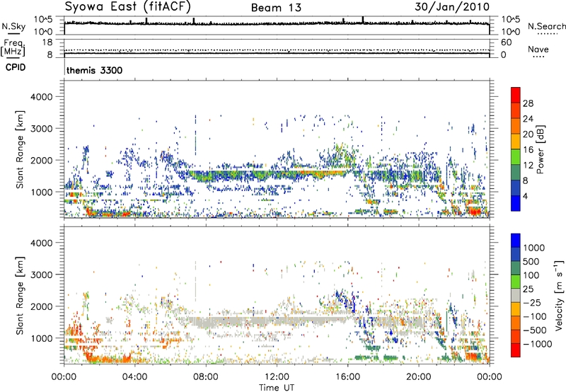Select the 'Freq. [MHz]' axis label

tap(13, 47)
